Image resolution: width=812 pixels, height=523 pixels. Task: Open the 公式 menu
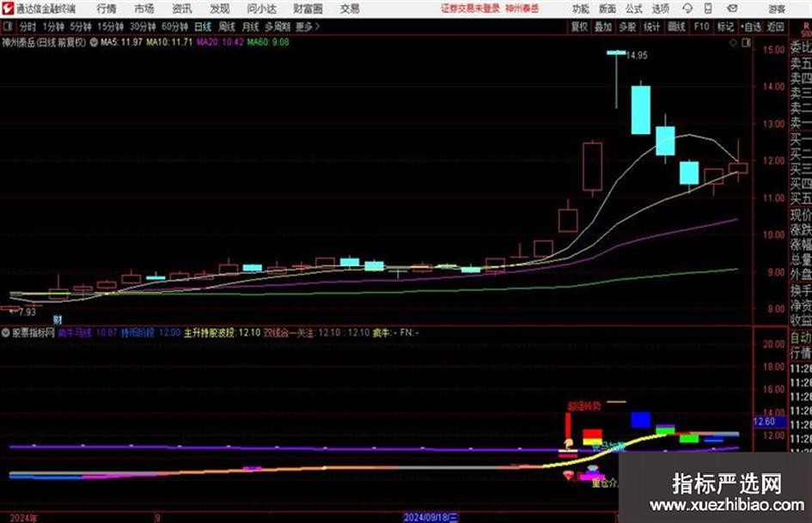(x=634, y=9)
